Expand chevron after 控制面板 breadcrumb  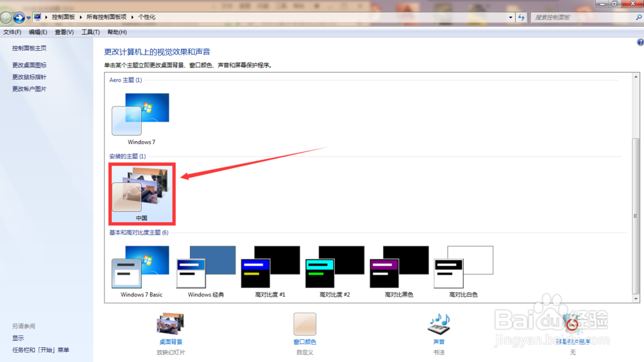tap(80, 17)
